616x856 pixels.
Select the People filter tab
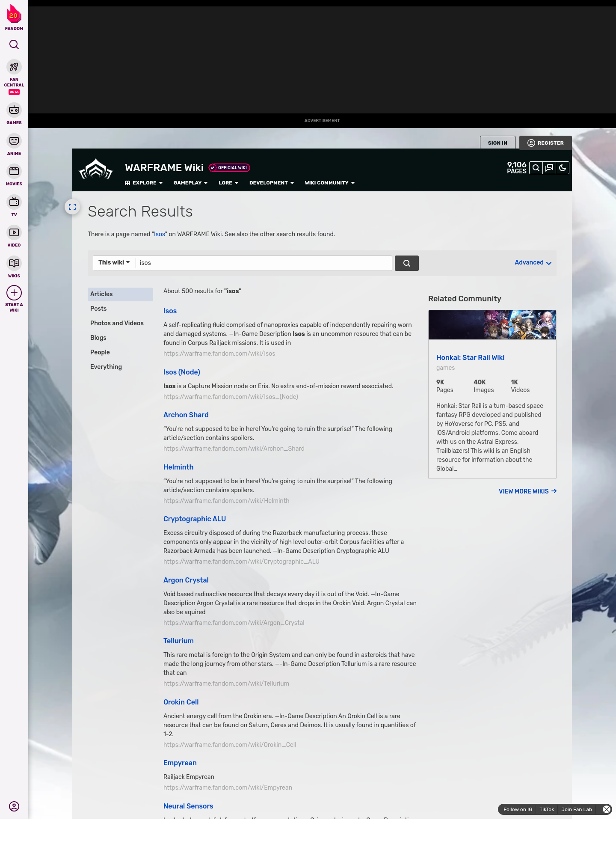(x=120, y=352)
